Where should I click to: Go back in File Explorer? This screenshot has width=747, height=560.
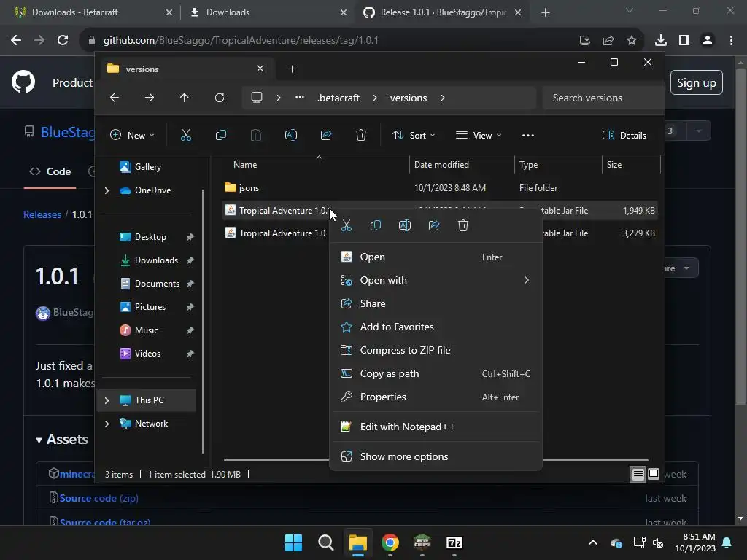(115, 98)
